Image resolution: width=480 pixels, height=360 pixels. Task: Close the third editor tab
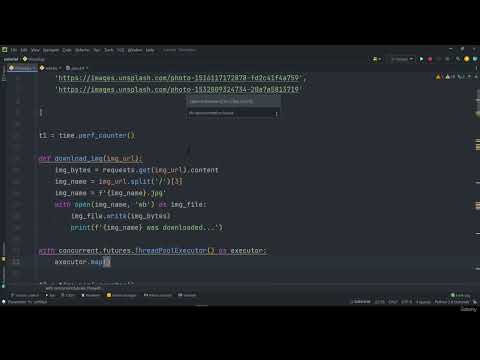(87, 68)
